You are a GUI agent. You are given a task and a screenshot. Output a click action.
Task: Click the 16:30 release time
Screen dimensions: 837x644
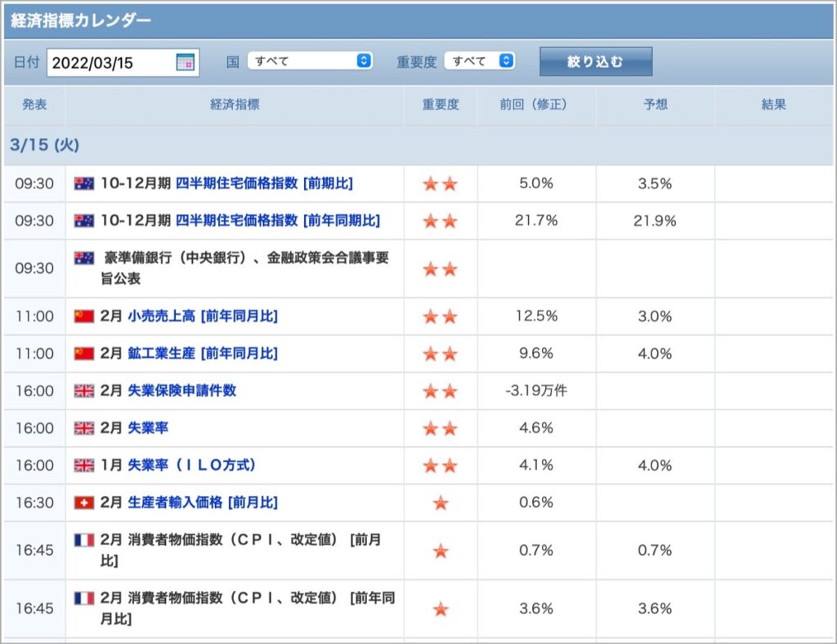pyautogui.click(x=34, y=503)
